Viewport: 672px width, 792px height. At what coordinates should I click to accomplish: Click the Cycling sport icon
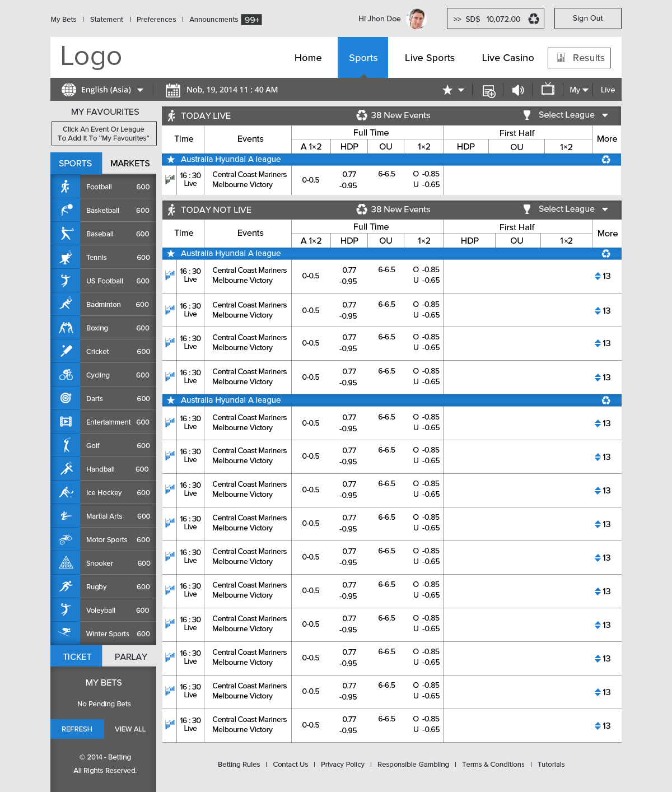coord(66,375)
